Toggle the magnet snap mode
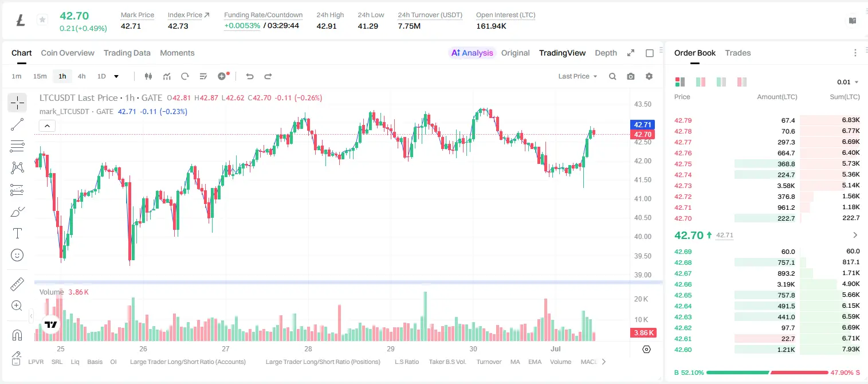868x384 pixels. [17, 335]
